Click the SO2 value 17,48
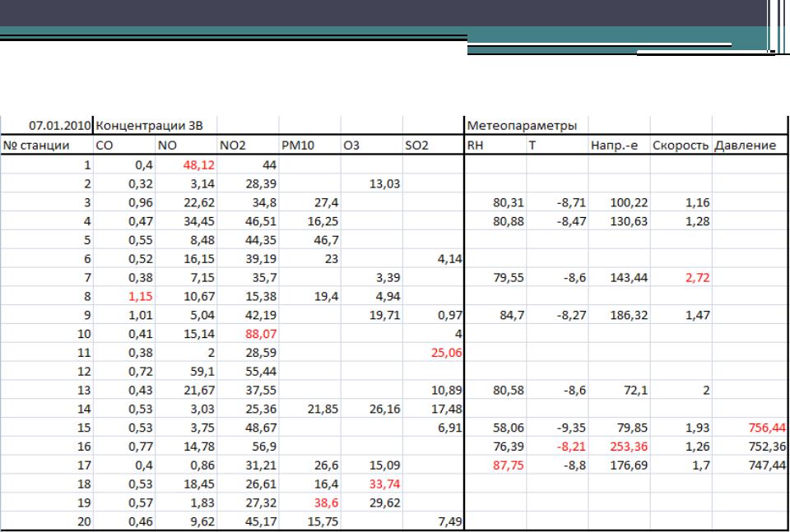Screen dimensions: 790x532 (446, 409)
